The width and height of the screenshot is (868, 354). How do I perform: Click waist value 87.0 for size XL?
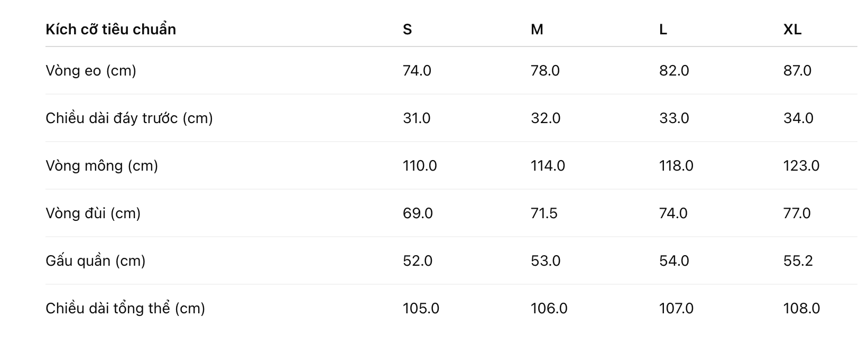tap(797, 71)
